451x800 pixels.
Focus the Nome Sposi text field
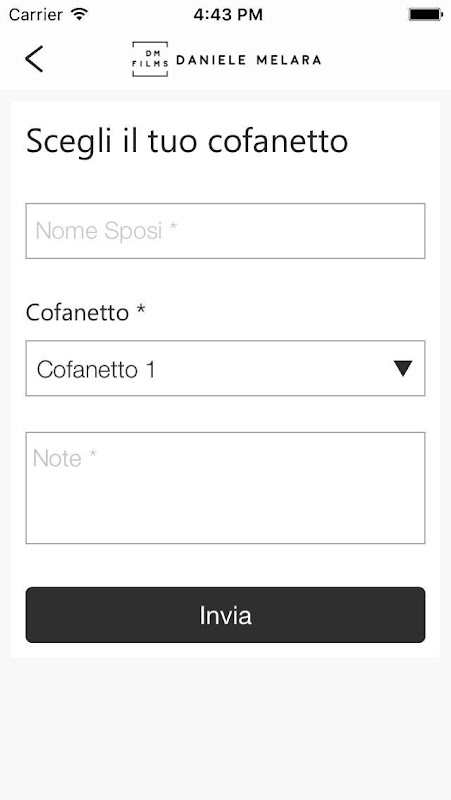[226, 231]
